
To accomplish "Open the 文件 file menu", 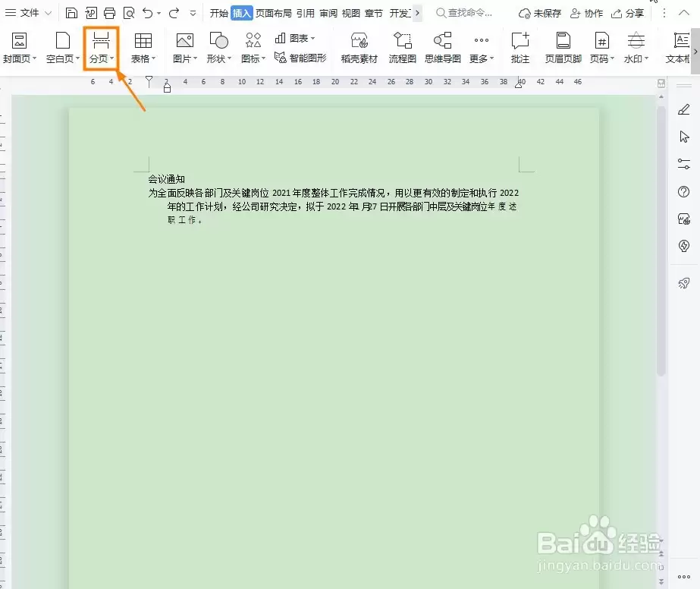I will 29,13.
